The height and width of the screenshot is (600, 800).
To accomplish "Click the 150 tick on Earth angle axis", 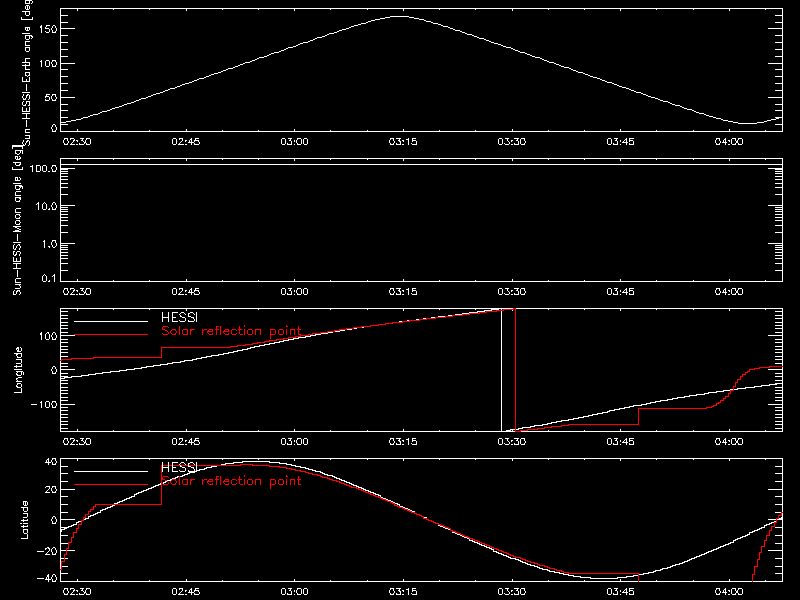I will [47, 29].
